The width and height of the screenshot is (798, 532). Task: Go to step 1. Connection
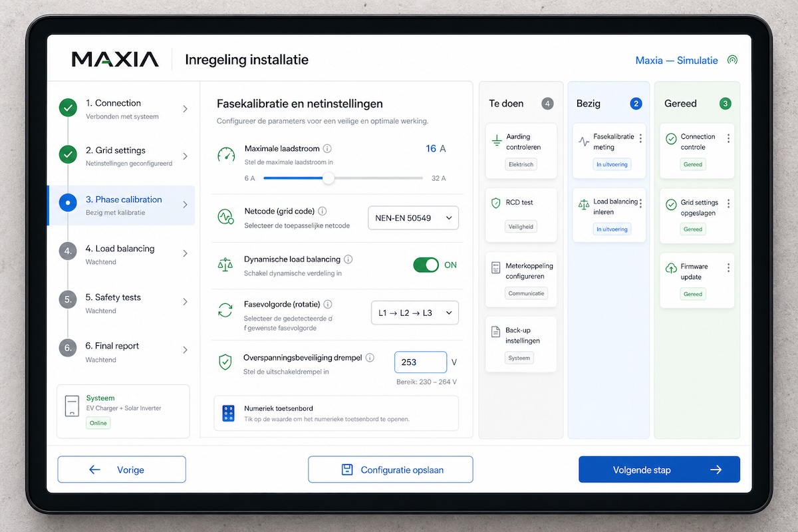pyautogui.click(x=121, y=108)
